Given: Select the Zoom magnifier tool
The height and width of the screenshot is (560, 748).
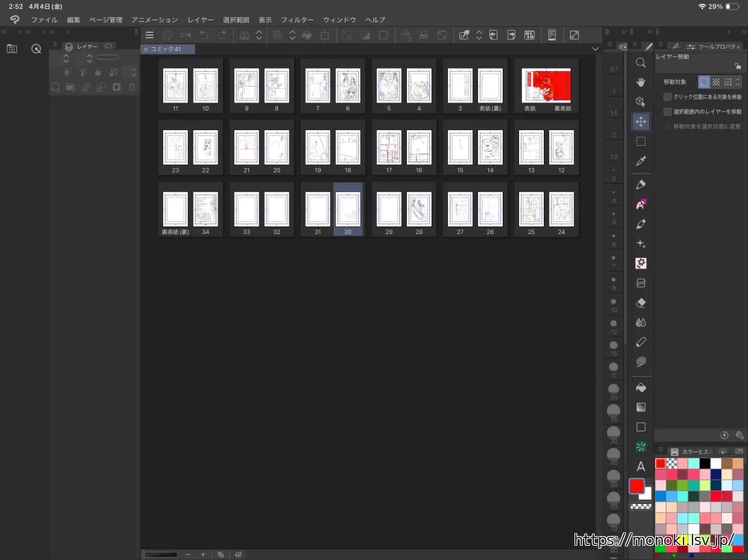Looking at the screenshot, I should [640, 63].
